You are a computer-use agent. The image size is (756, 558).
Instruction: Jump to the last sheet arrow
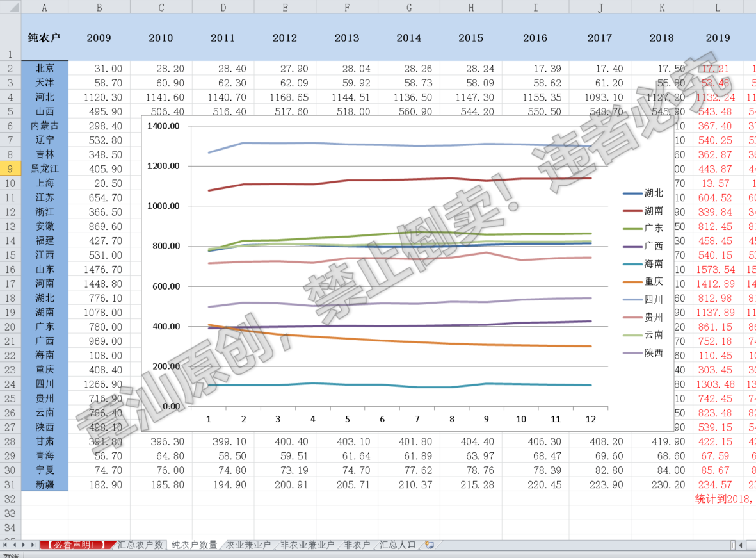[33, 545]
